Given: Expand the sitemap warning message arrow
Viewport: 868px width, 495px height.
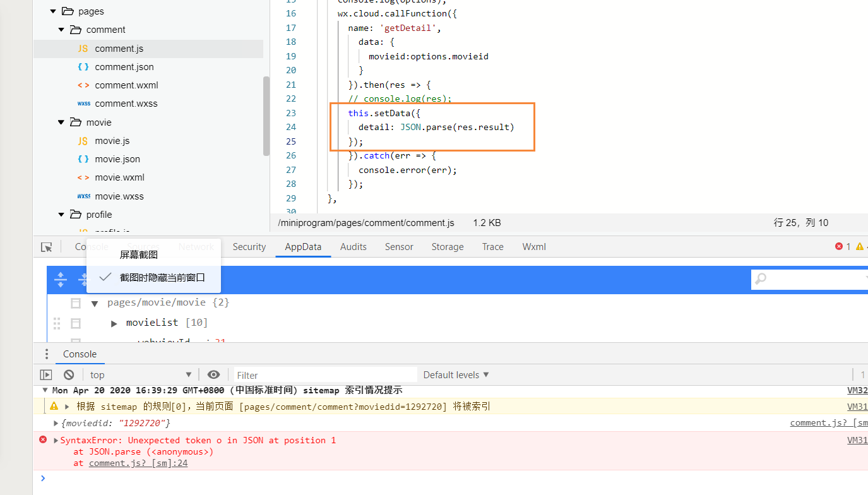Looking at the screenshot, I should pos(68,407).
